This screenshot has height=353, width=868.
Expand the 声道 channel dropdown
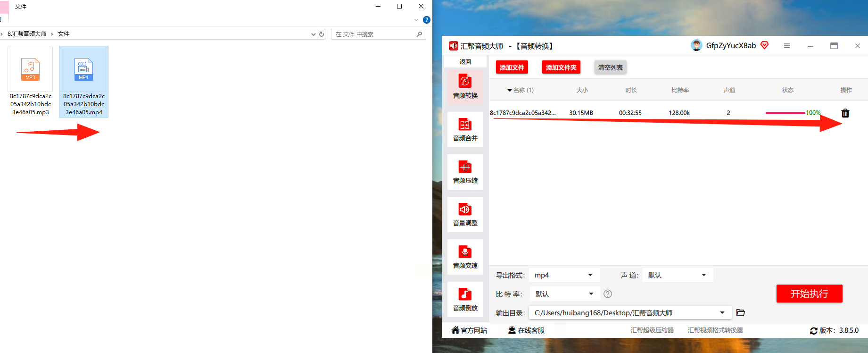point(678,275)
